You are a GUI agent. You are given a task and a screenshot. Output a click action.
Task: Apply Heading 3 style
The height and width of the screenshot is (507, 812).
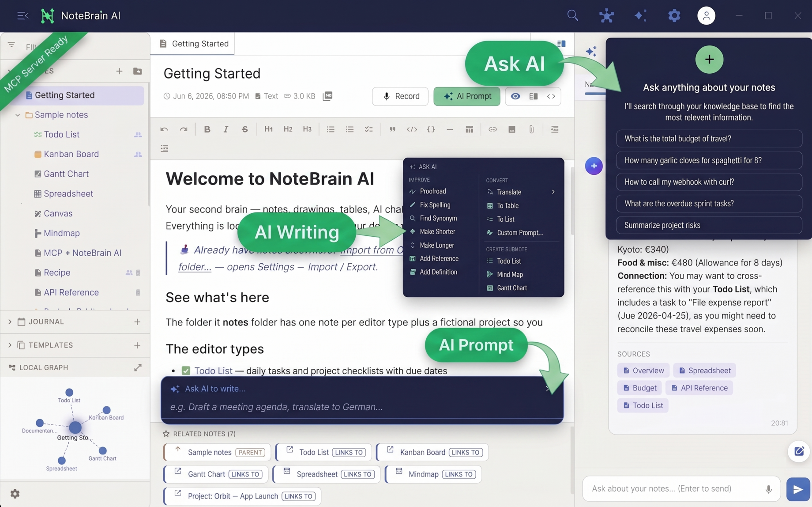click(307, 129)
